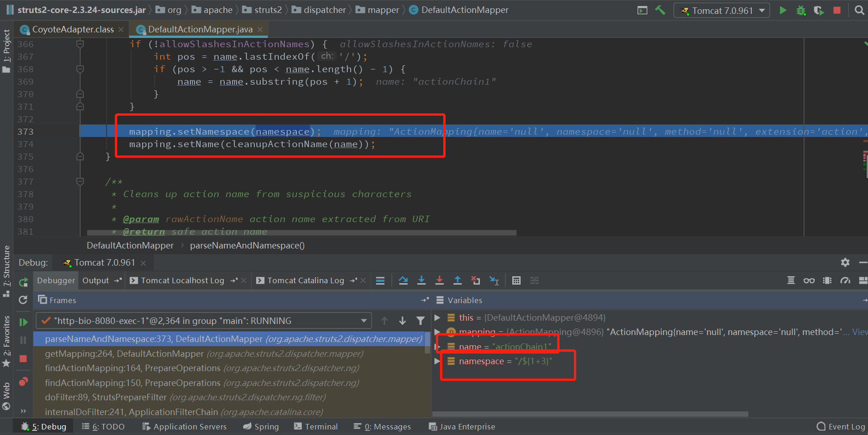Switch to CoyoteAdapter.class editor tab
Screen dimensions: 868x435
tap(73, 29)
